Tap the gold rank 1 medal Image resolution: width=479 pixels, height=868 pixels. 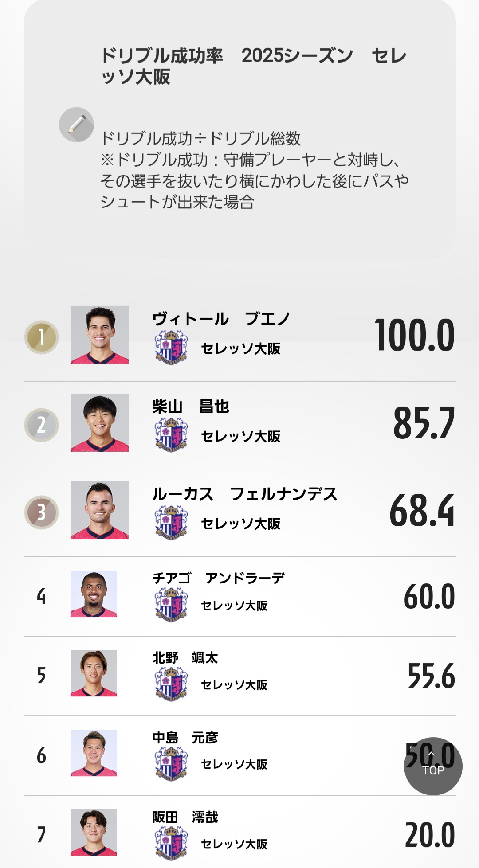pyautogui.click(x=41, y=337)
